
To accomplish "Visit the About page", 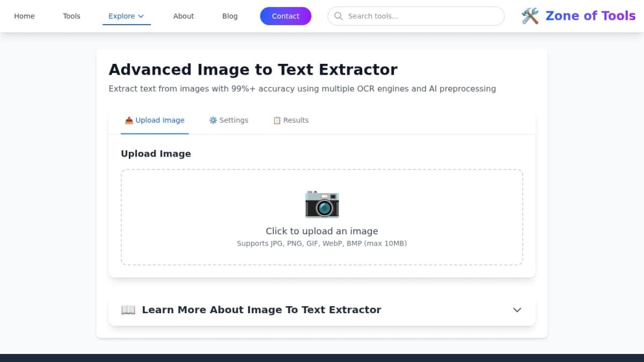I will [184, 16].
